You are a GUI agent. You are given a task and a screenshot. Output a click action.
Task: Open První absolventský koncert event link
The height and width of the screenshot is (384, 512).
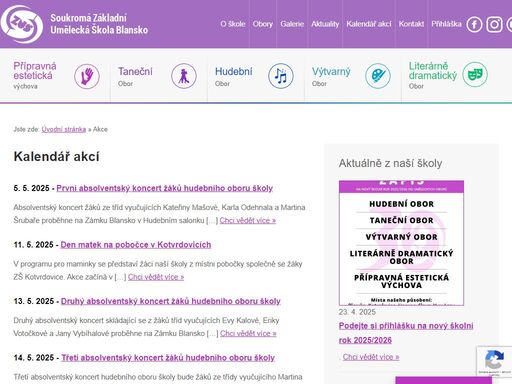click(165, 188)
